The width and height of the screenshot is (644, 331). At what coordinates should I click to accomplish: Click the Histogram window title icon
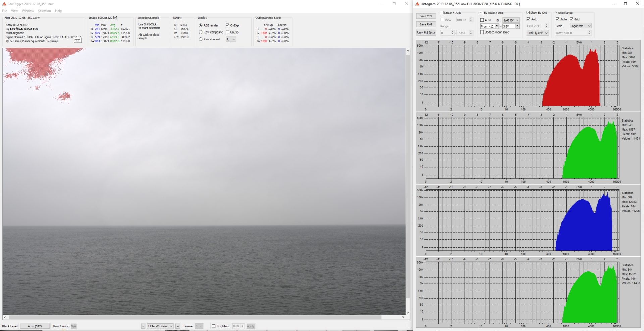pos(417,4)
